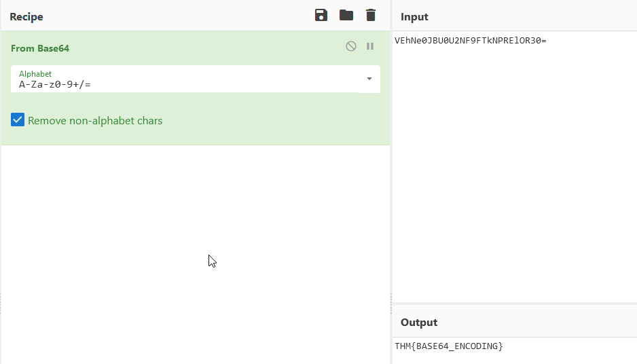Click the Input panel heading

click(x=414, y=17)
